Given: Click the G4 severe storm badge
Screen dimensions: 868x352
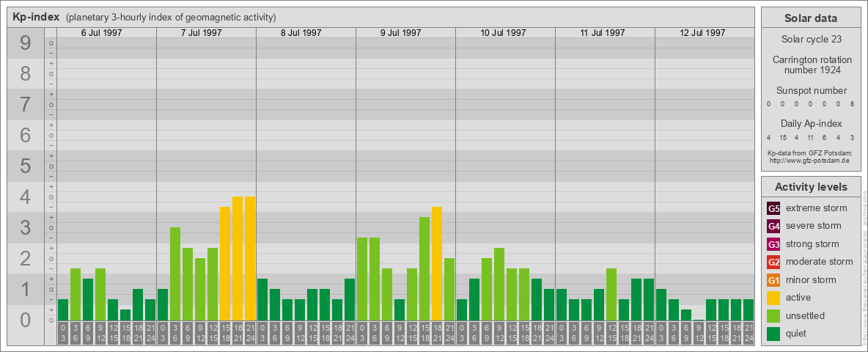Looking at the screenshot, I should (x=773, y=227).
